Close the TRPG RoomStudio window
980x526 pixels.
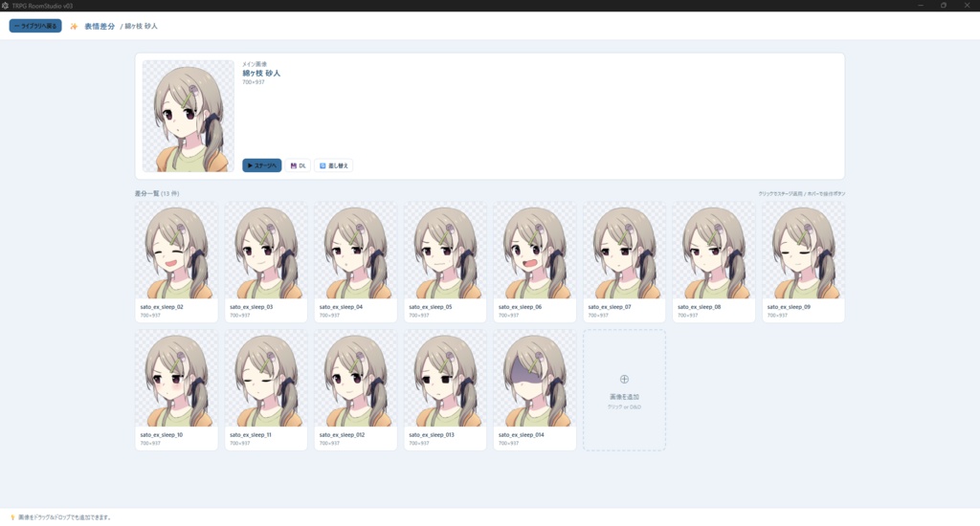coord(967,6)
